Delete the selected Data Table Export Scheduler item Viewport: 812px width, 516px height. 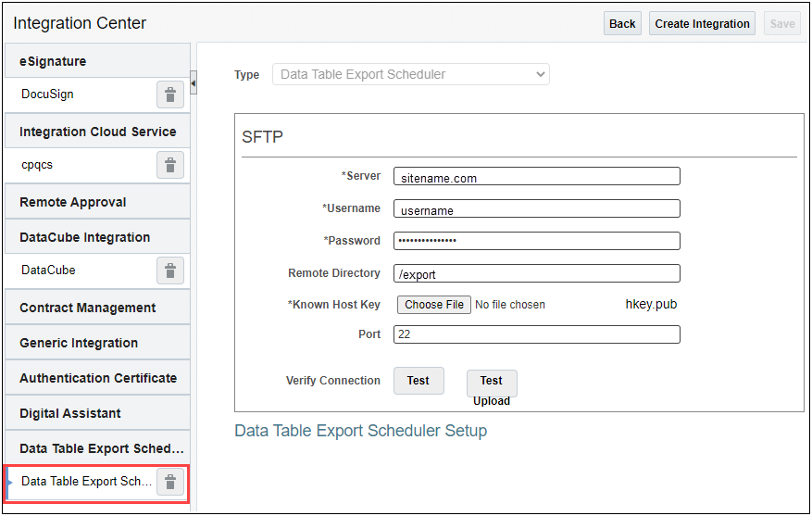[x=169, y=482]
